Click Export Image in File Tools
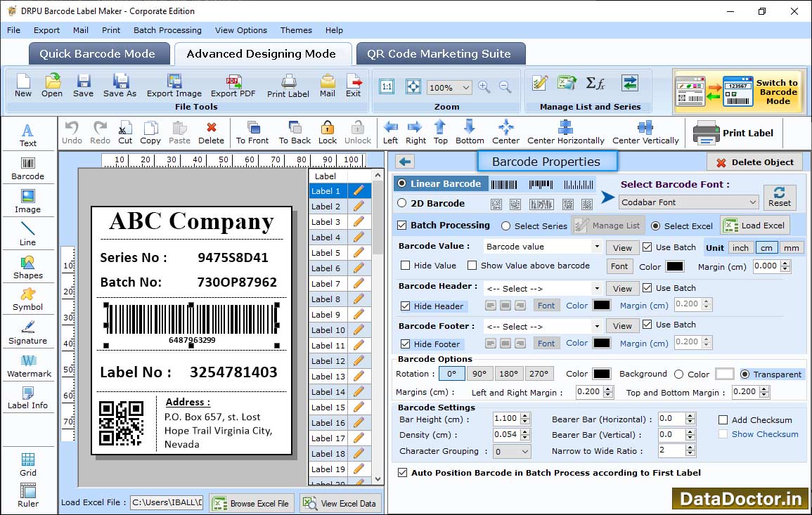 174,86
